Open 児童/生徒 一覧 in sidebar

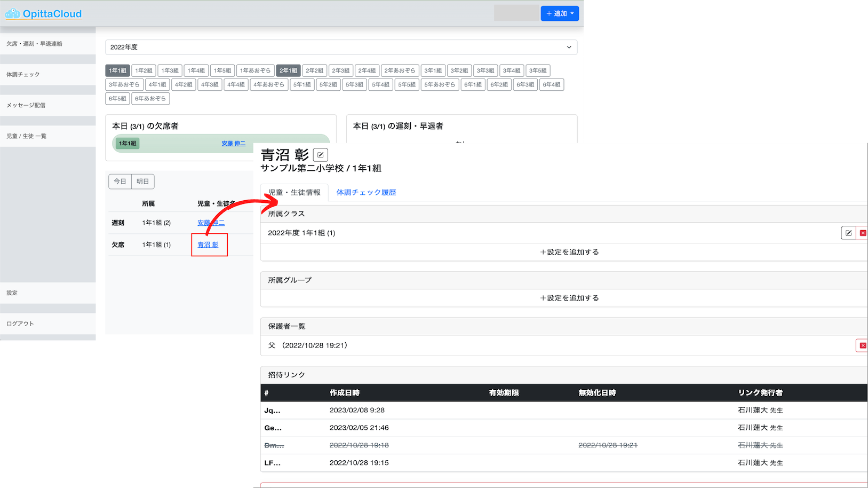(47, 136)
